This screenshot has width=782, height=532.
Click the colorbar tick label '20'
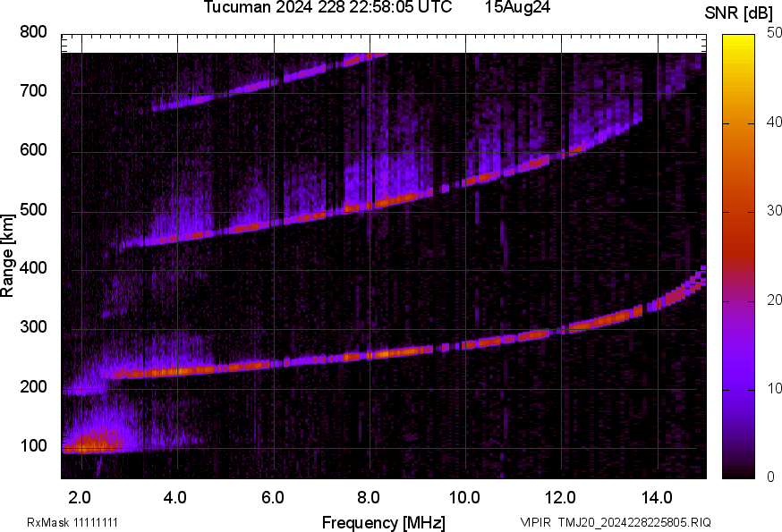tap(774, 300)
